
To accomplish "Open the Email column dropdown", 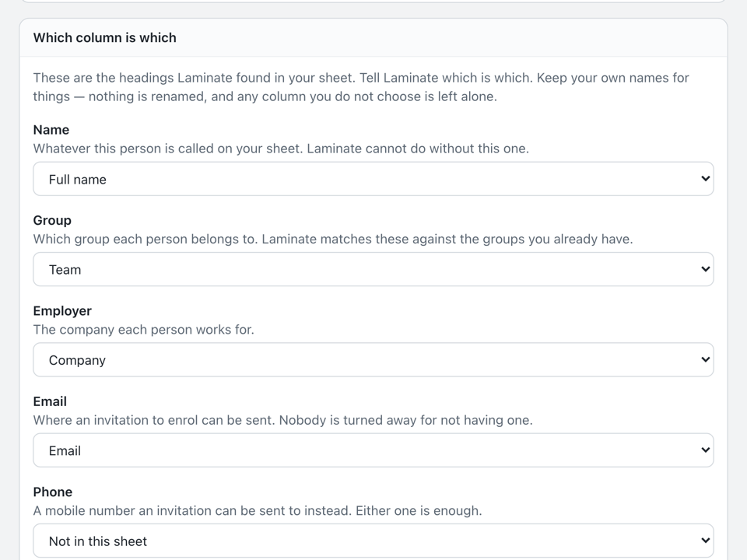I will [x=373, y=450].
